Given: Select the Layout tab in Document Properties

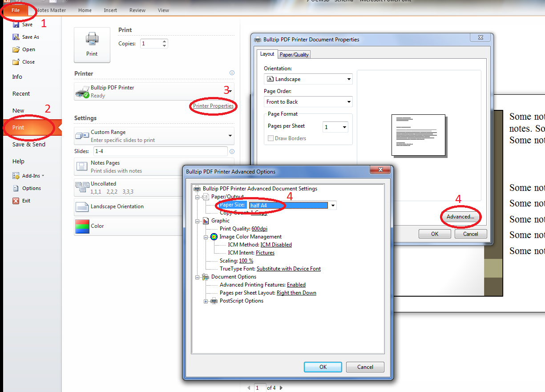Looking at the screenshot, I should point(267,54).
